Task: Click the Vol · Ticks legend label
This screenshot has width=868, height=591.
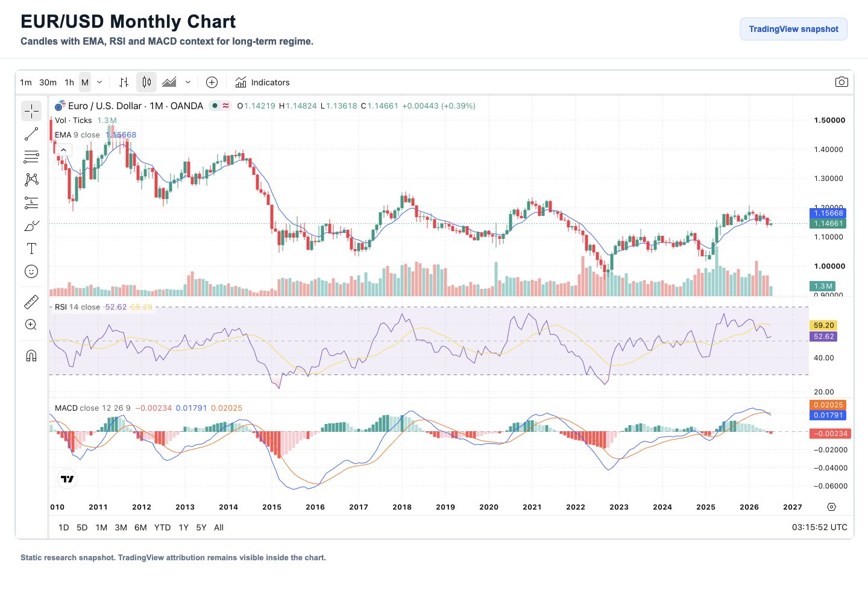Action: pos(74,120)
